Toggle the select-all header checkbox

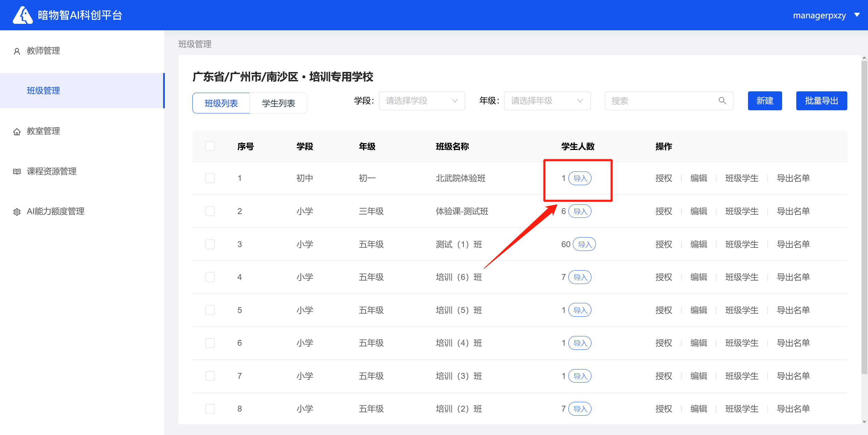pos(210,146)
